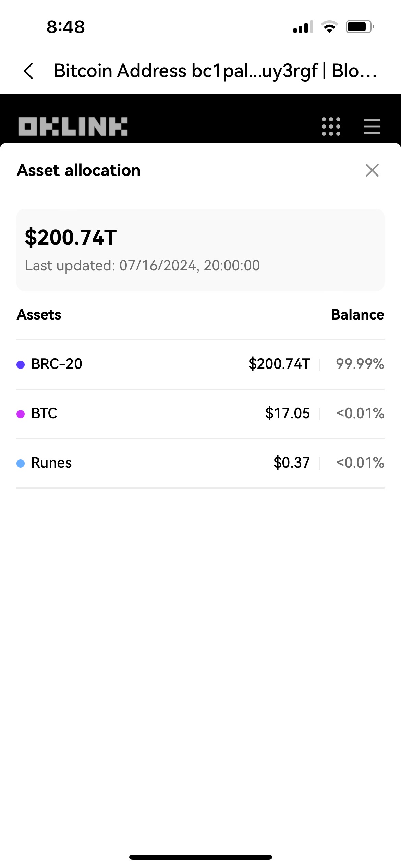Tap the BRC-20 99.99% percentage

(x=360, y=364)
